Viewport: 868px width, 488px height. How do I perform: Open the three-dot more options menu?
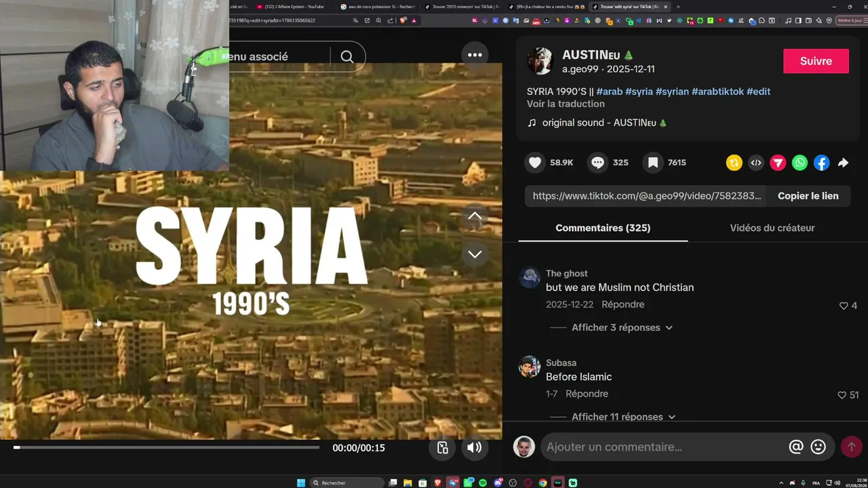(475, 55)
